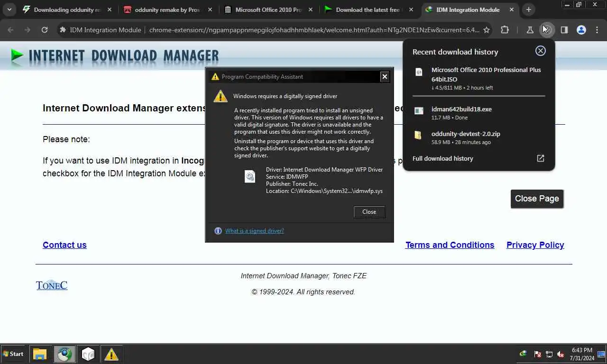
Task: Click the ISO download progress bar
Action: 479,96
